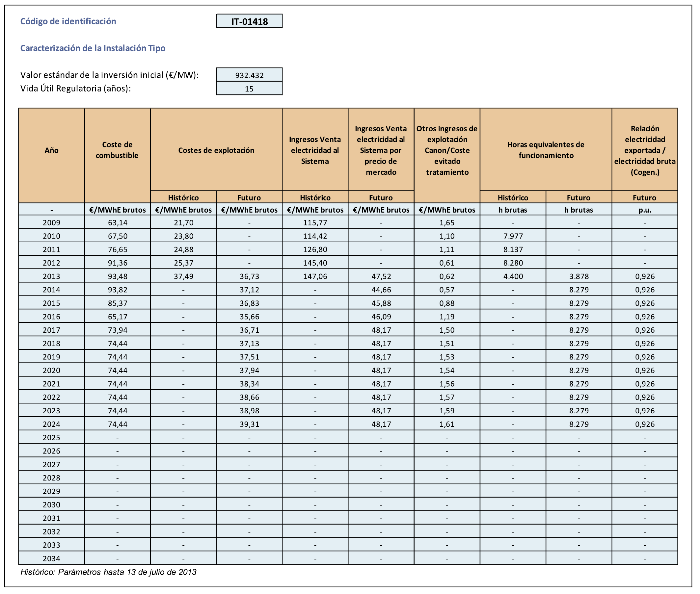Click the identification code IT-01418 box
The height and width of the screenshot is (594, 700).
(249, 21)
